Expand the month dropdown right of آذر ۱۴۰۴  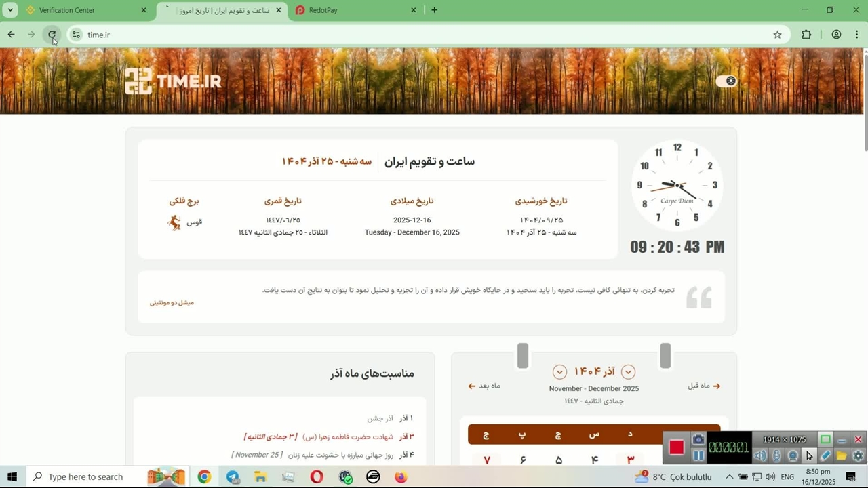coord(628,371)
